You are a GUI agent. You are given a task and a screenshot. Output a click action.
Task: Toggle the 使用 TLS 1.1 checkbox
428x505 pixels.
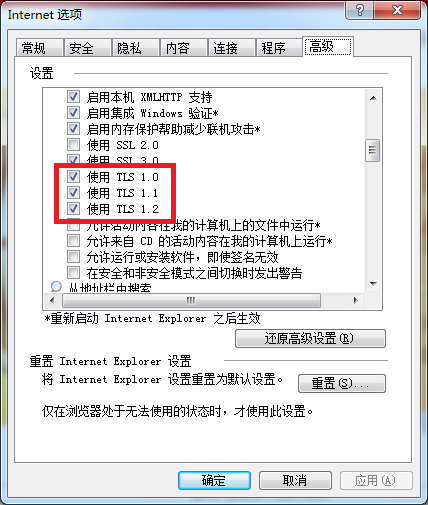coord(73,192)
